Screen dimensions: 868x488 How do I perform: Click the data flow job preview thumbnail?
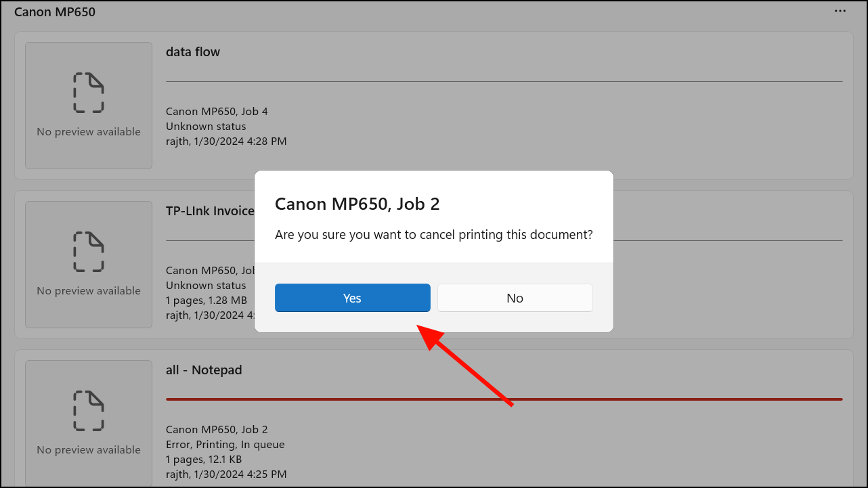click(x=89, y=106)
